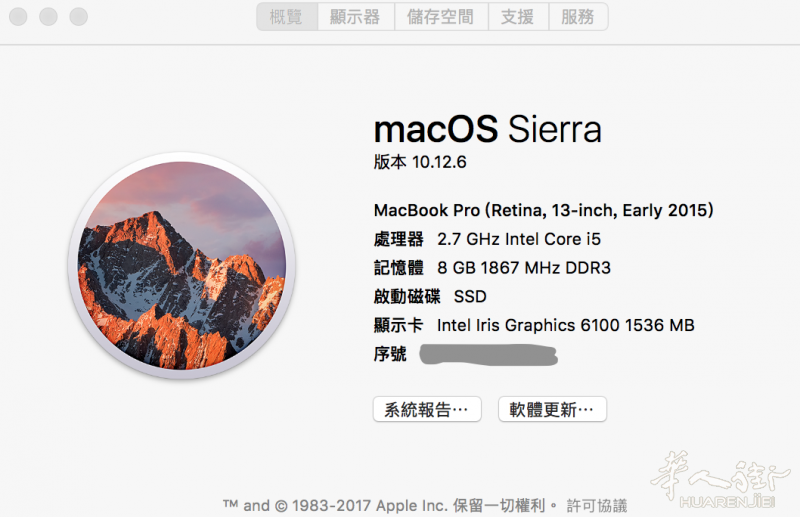Image resolution: width=800 pixels, height=517 pixels.
Task: Close the window with the first title-bar button
Action: pos(18,16)
